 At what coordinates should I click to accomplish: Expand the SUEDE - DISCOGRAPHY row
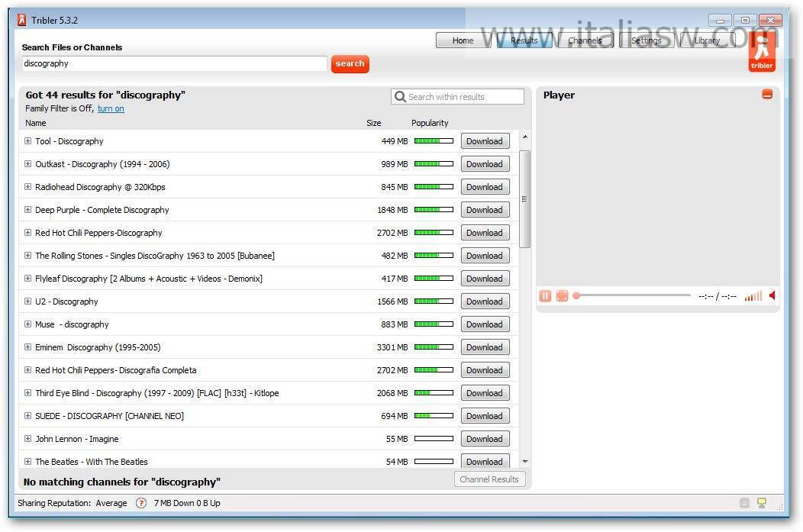[27, 416]
